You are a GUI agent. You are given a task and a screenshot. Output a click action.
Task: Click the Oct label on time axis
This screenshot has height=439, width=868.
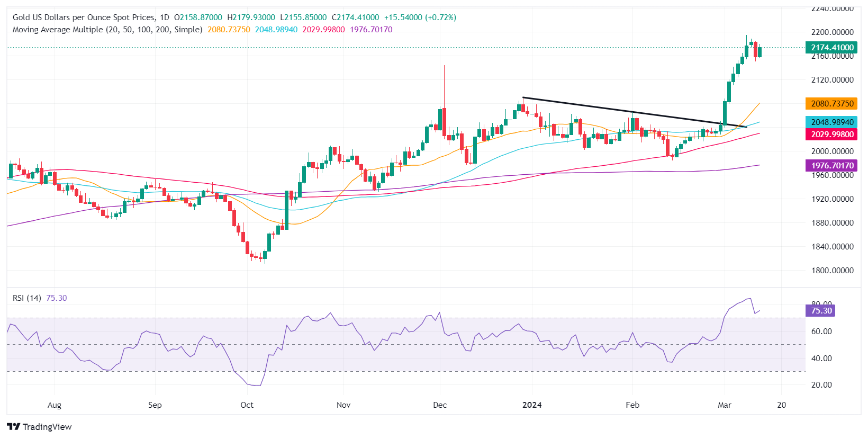[247, 405]
